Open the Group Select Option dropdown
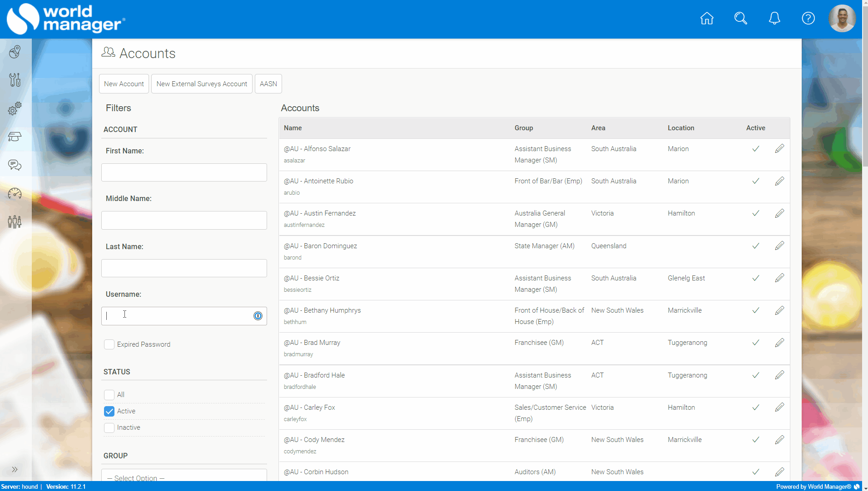868x491 pixels. point(184,476)
